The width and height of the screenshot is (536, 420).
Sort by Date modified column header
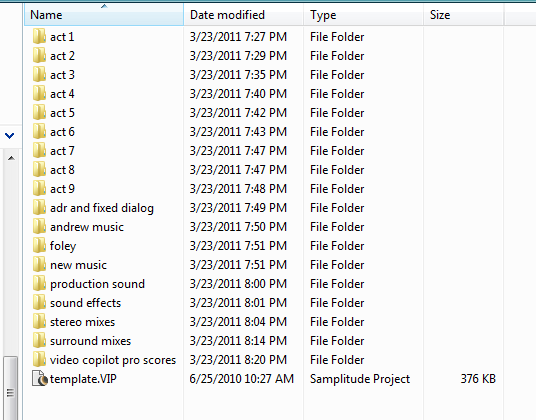244,15
